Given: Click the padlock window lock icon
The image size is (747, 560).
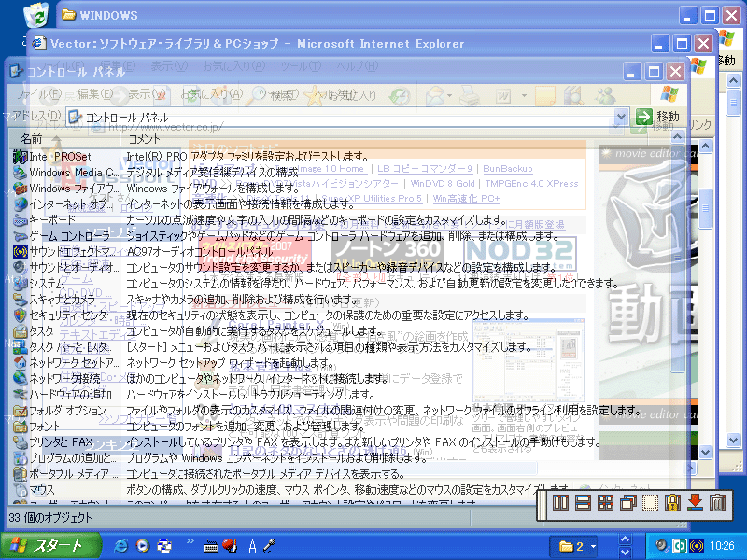Looking at the screenshot, I should (x=672, y=502).
